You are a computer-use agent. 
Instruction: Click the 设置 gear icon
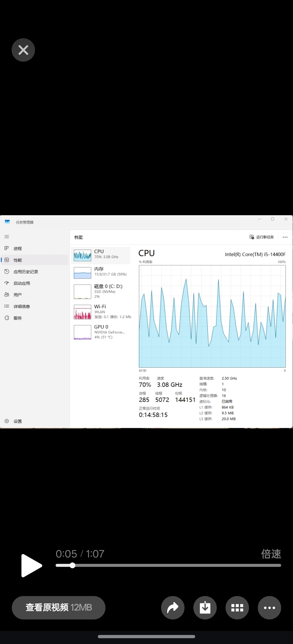pos(7,421)
